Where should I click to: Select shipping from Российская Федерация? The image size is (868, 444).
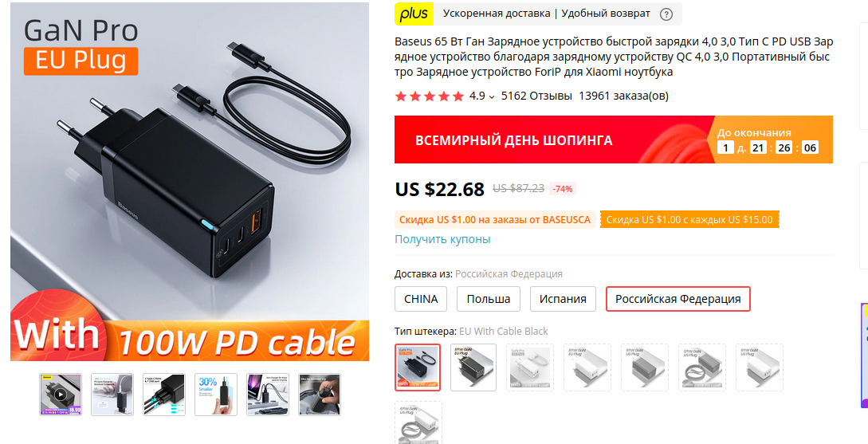coord(678,299)
